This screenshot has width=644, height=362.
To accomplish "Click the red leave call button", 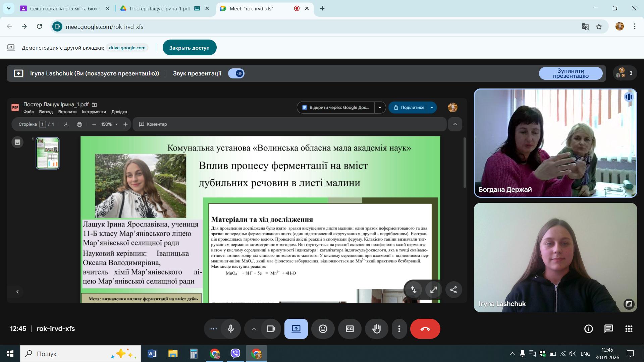I will click(425, 329).
